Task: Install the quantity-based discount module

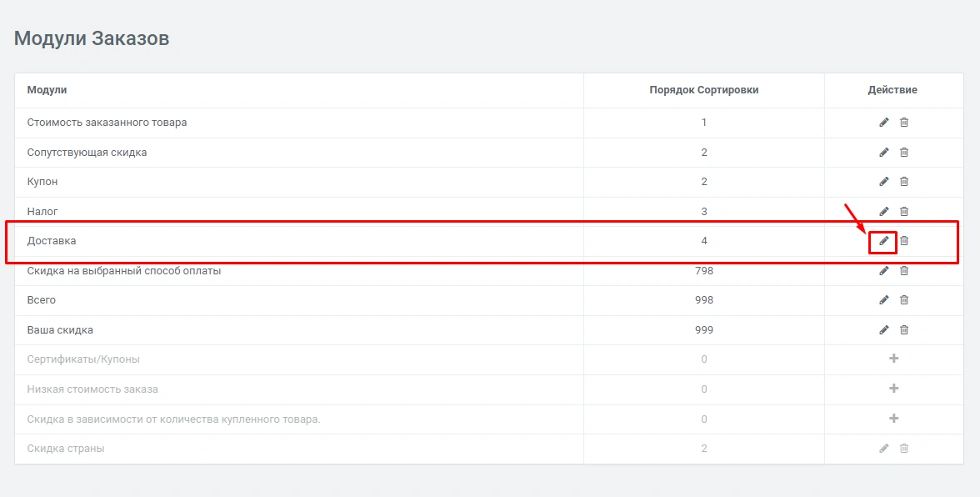Action: point(894,419)
